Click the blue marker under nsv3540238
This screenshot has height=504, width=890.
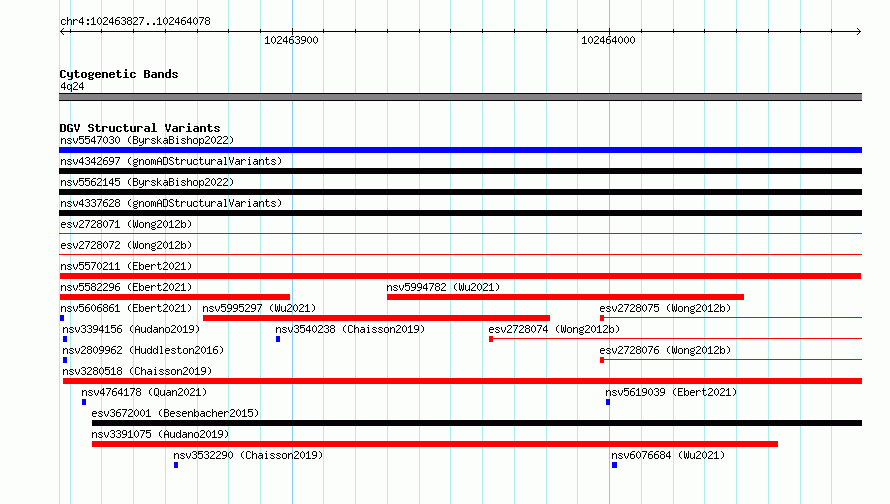(278, 339)
